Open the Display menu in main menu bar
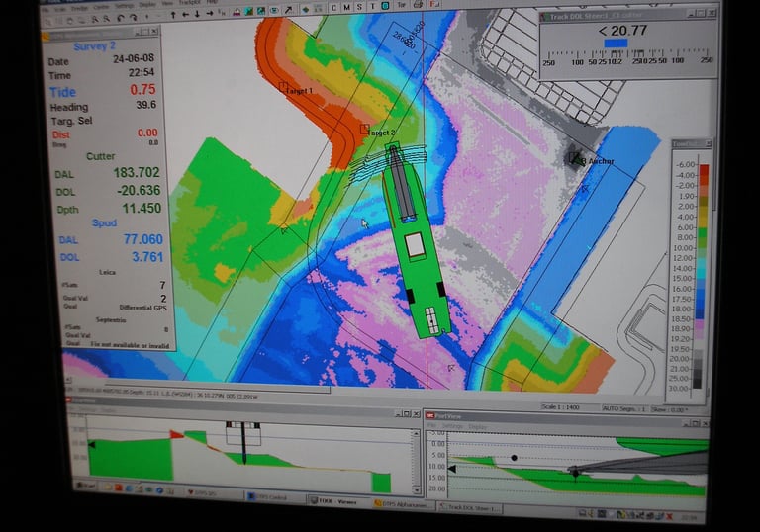The image size is (760, 532). pyautogui.click(x=147, y=5)
